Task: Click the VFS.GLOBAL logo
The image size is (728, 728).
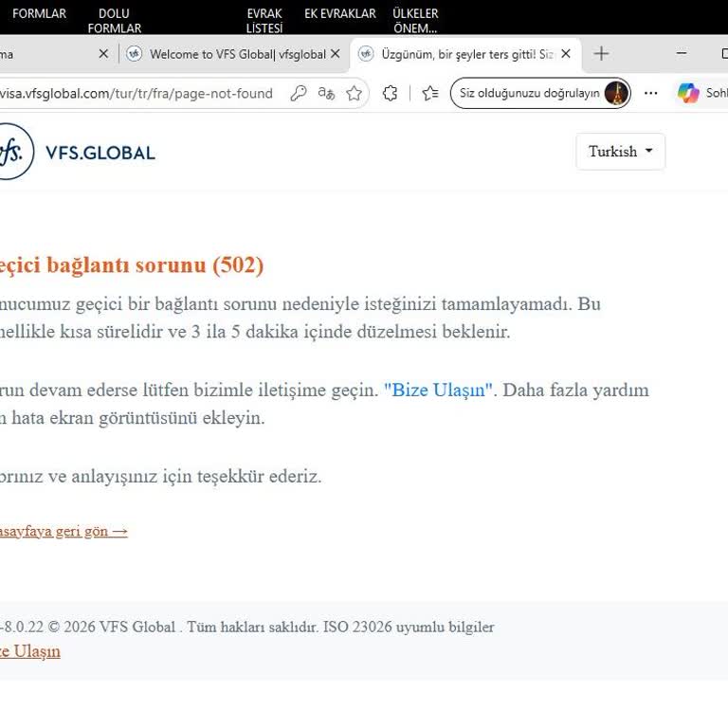Action: [x=76, y=152]
